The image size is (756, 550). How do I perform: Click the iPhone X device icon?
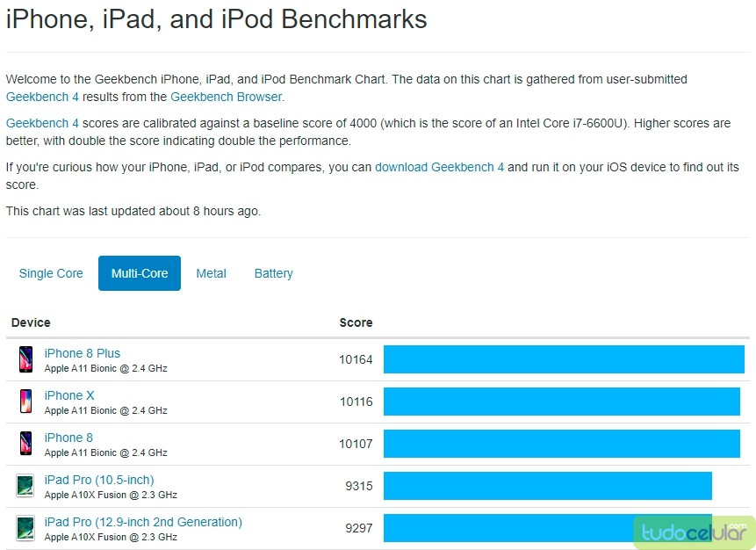(x=25, y=402)
